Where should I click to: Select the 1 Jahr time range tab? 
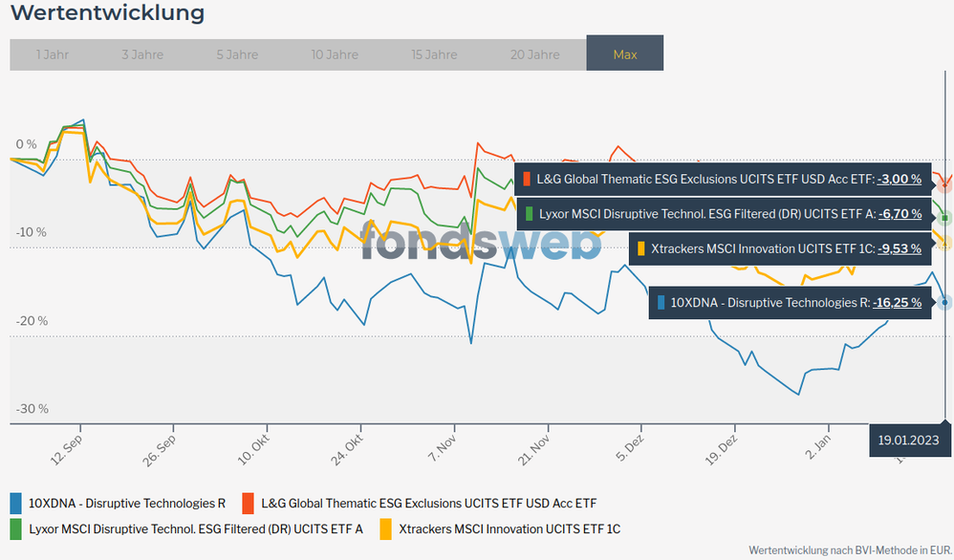(x=52, y=54)
